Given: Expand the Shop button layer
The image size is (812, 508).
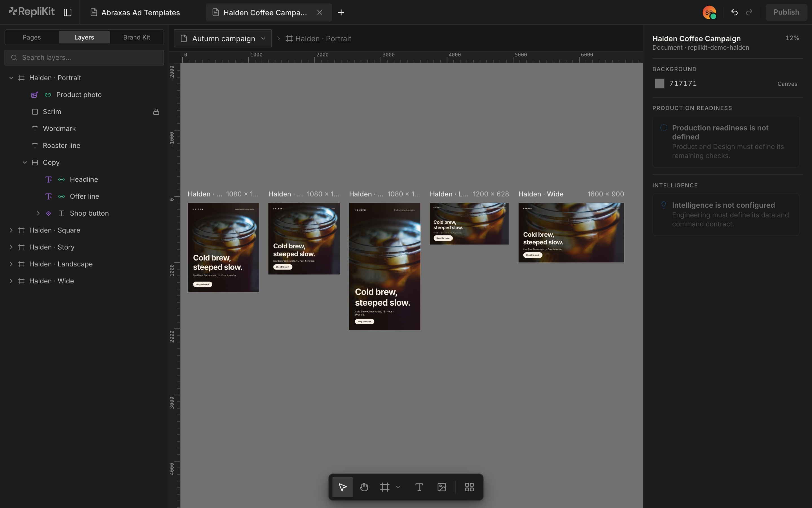Looking at the screenshot, I should click(38, 213).
